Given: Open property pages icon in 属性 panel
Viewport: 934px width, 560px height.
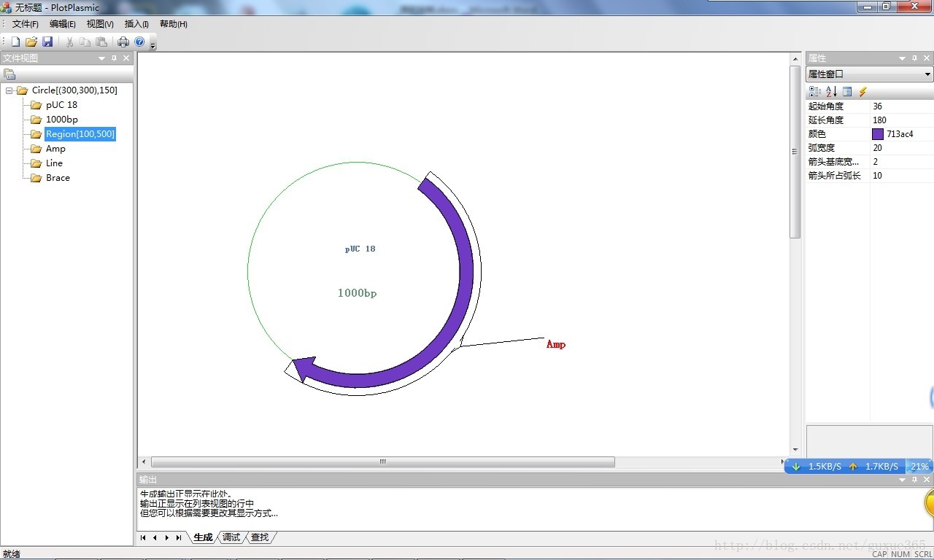Looking at the screenshot, I should 847,91.
